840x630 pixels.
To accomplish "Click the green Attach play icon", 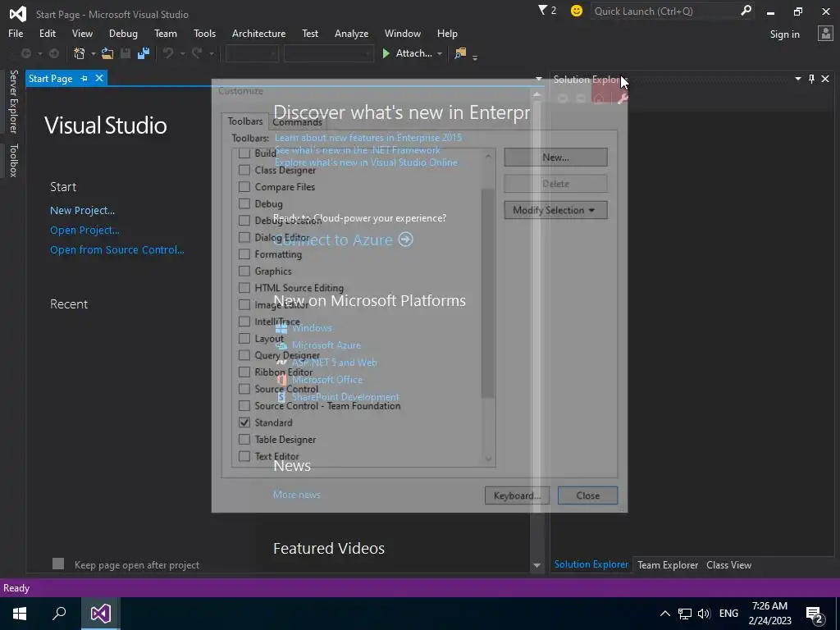I will 386,53.
